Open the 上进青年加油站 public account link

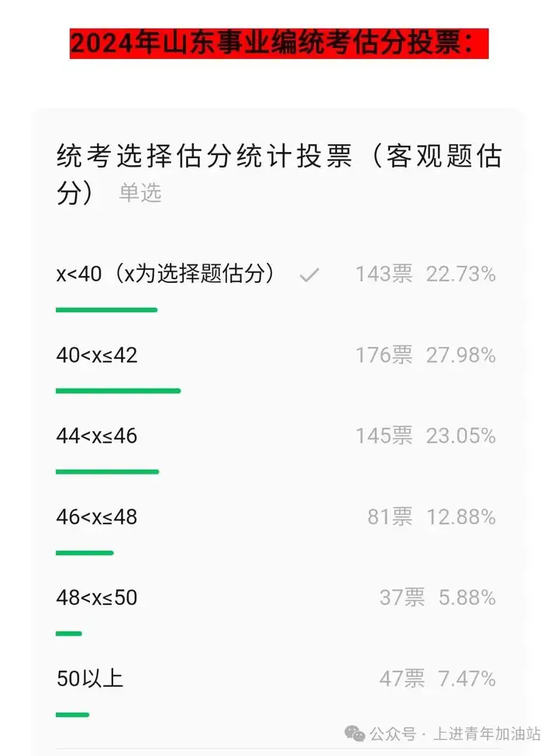pyautogui.click(x=487, y=734)
